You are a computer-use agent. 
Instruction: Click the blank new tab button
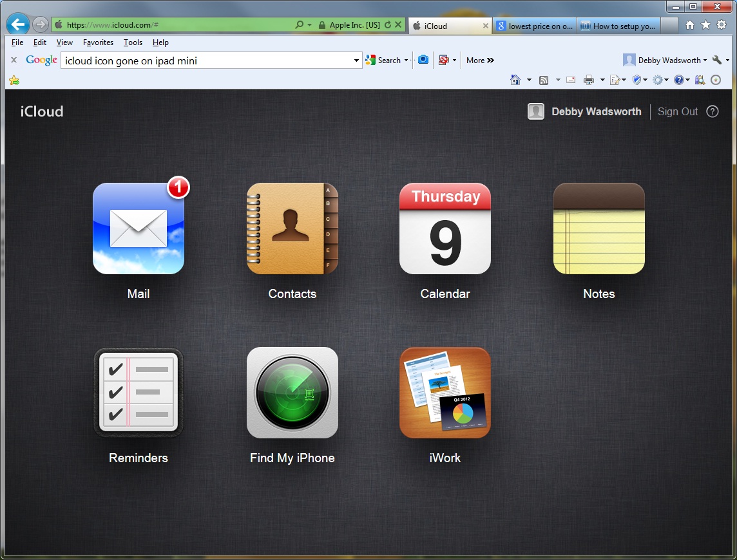tap(669, 26)
